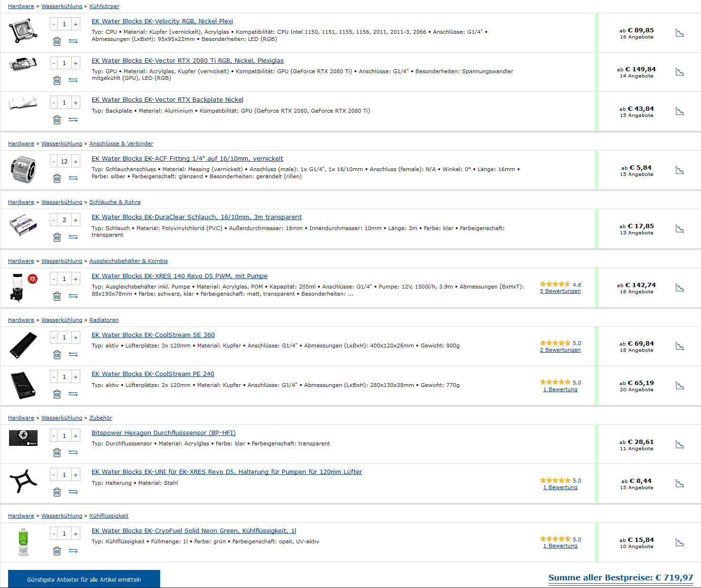Click swap arrows for EK-CoolStream PE 240

pyautogui.click(x=73, y=394)
